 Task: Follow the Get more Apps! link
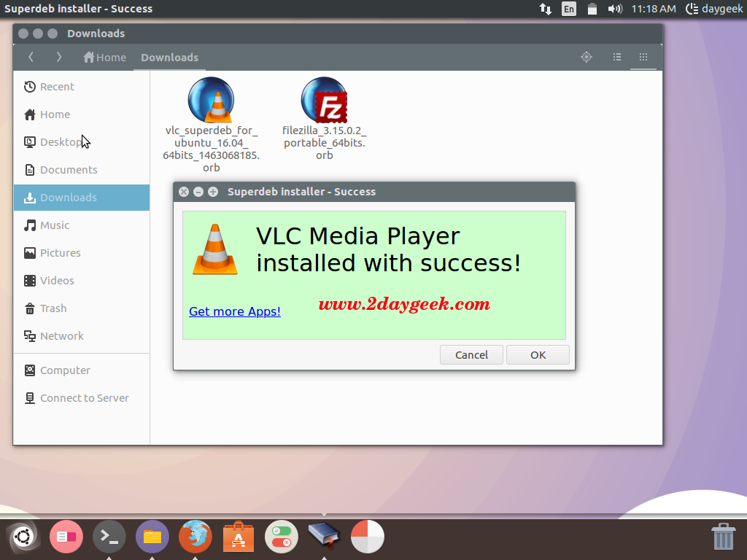tap(235, 311)
